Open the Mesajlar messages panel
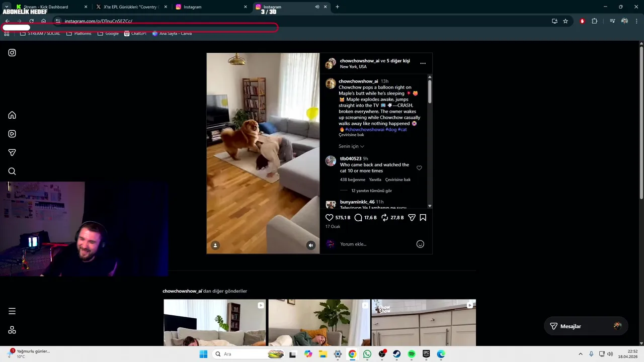 [x=586, y=326]
